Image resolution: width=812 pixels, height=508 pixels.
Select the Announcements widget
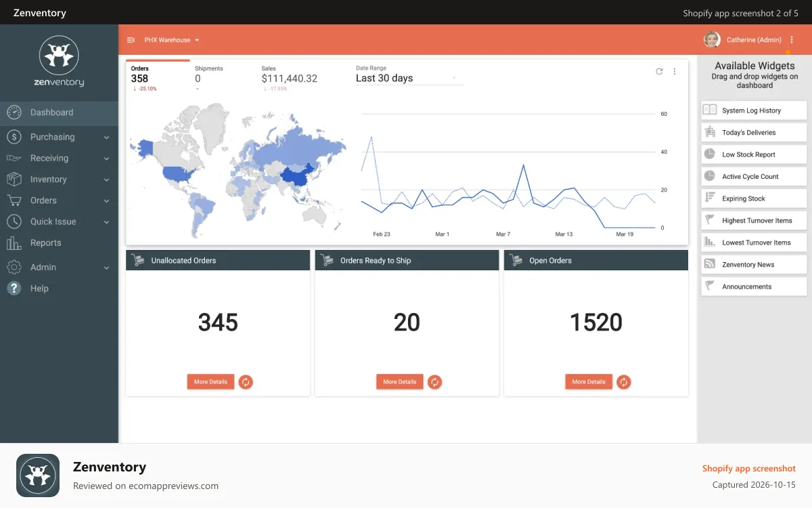coord(754,287)
